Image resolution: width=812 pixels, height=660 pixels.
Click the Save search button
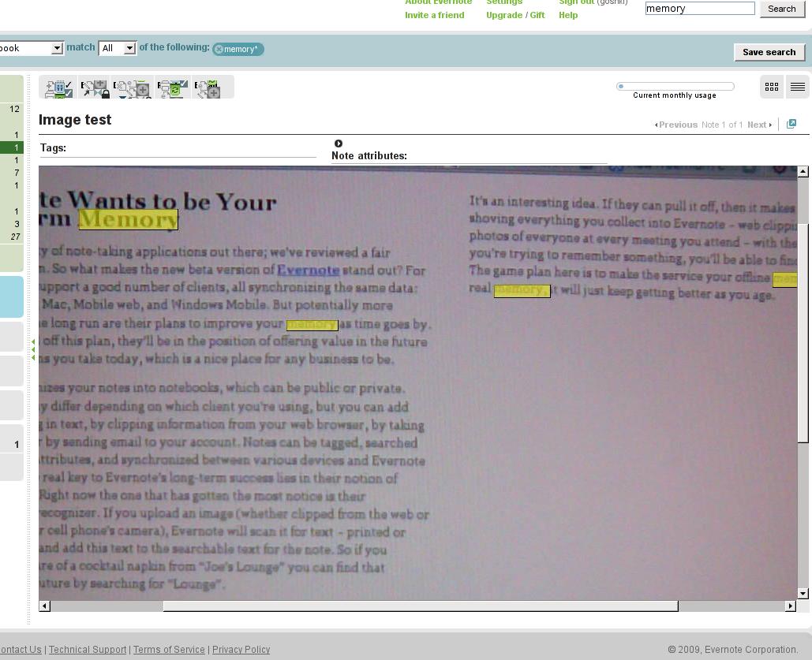click(769, 52)
